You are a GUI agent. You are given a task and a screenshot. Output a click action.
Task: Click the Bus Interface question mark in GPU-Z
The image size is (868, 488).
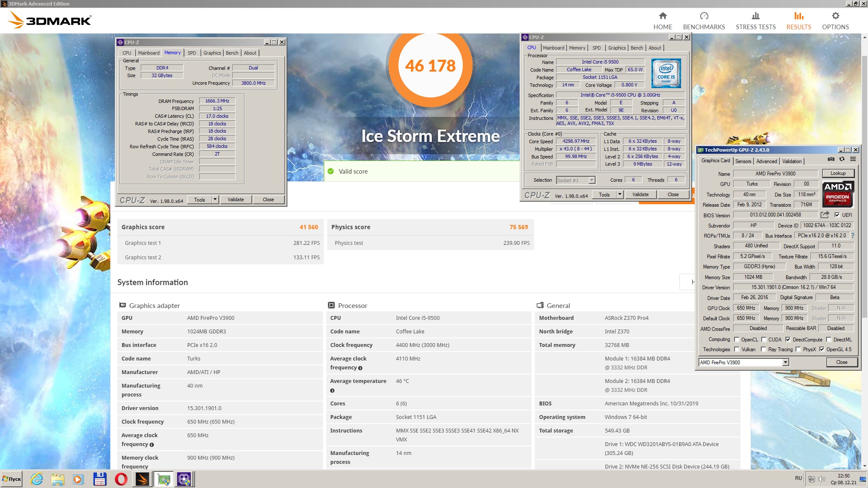coord(852,236)
